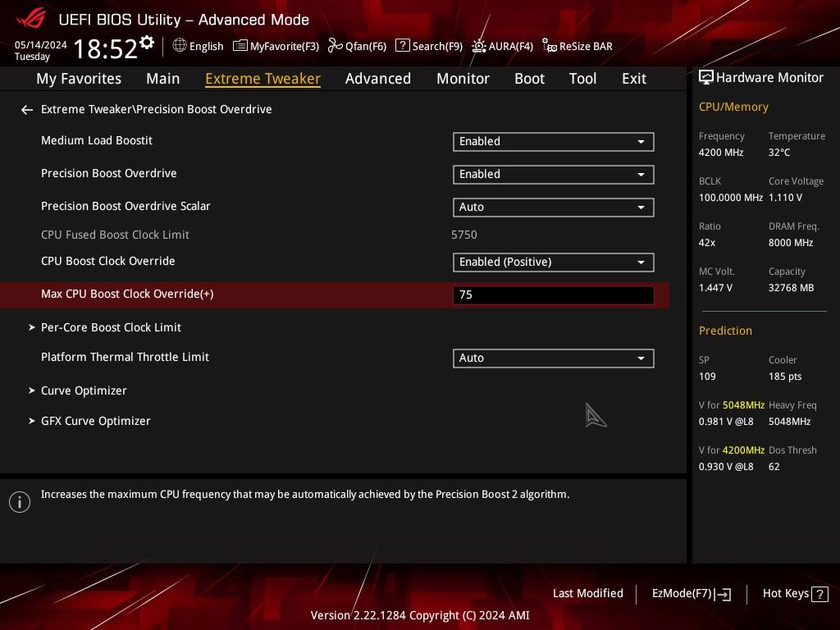Click the 18:52 clock display
840x630 pixels.
[106, 48]
